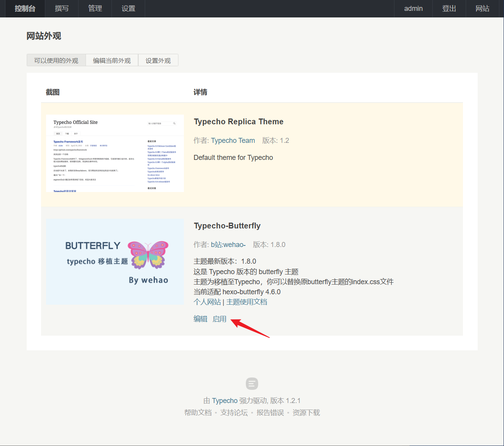
Task: Switch to 编辑当前外观 tab
Action: (112, 60)
